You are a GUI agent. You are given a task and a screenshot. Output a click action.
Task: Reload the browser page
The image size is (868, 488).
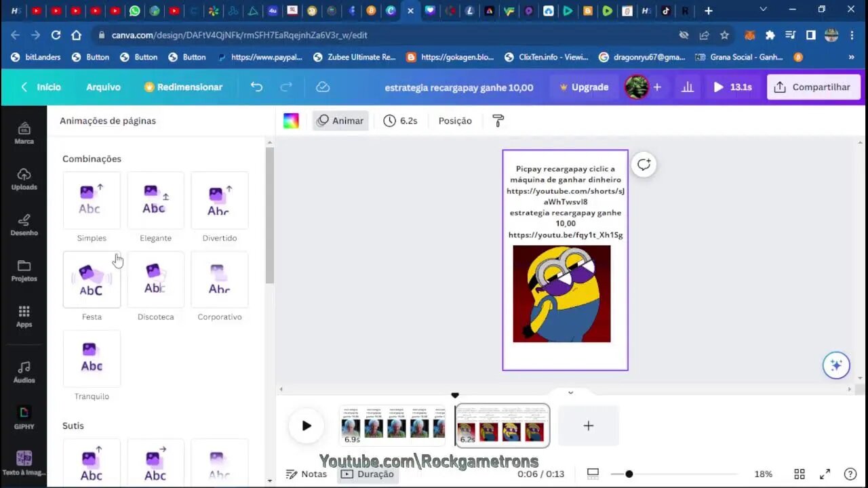[56, 35]
